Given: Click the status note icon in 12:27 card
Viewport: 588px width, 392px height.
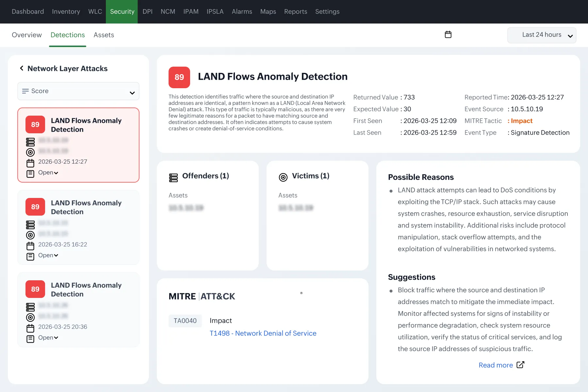Looking at the screenshot, I should pos(30,174).
